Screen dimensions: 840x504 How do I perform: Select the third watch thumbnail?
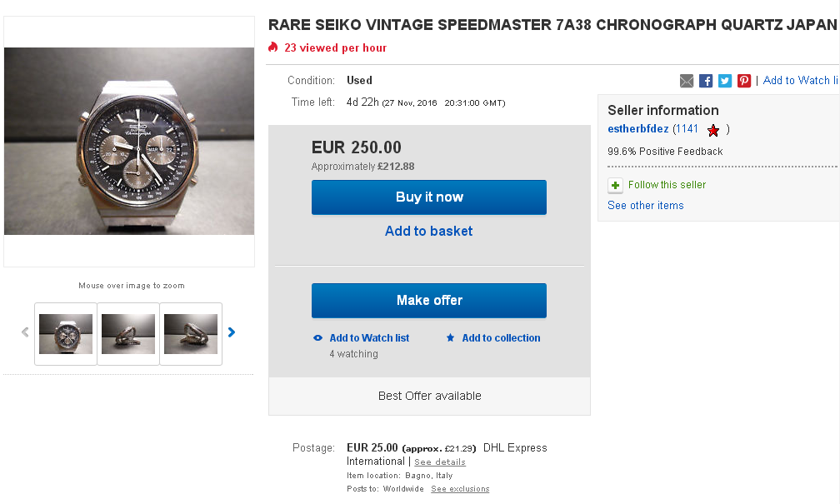coord(191,334)
